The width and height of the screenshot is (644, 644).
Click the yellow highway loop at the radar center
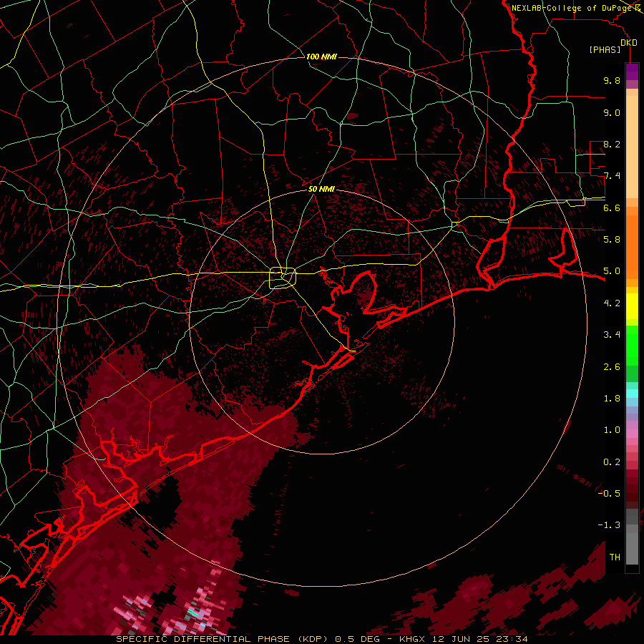[283, 278]
